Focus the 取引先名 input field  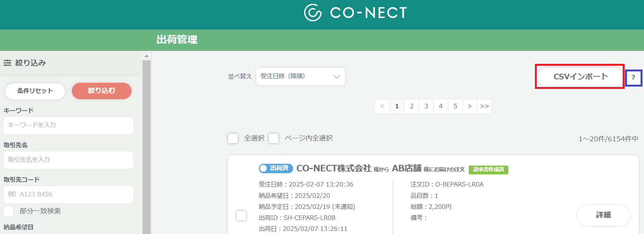tap(68, 160)
